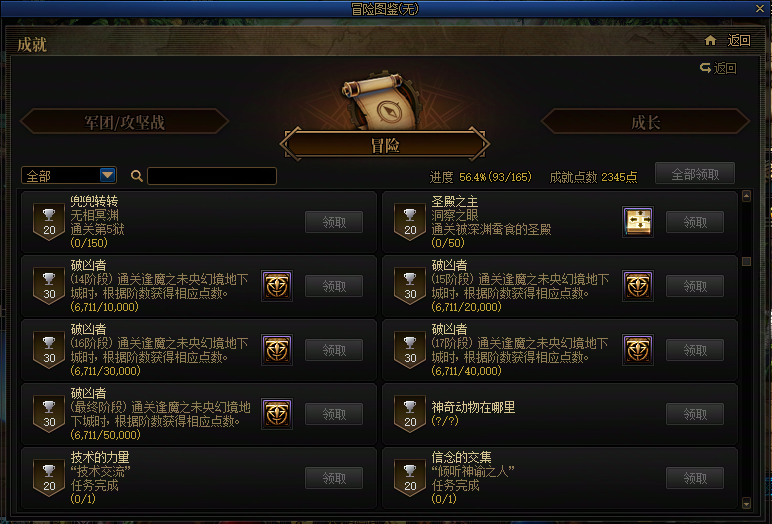
Task: Select the 冒险 category banner
Action: point(385,145)
